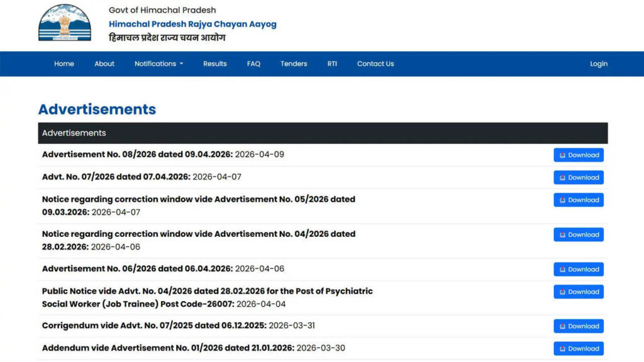The width and height of the screenshot is (644, 362).
Task: Download correction window notice for Advertisement 04/2026
Action: click(578, 235)
